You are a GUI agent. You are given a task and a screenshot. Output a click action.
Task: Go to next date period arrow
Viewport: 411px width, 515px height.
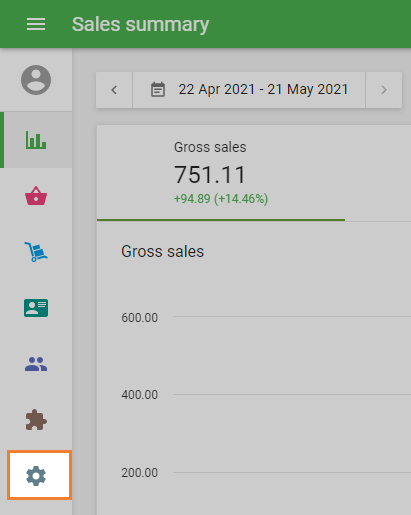(x=384, y=90)
